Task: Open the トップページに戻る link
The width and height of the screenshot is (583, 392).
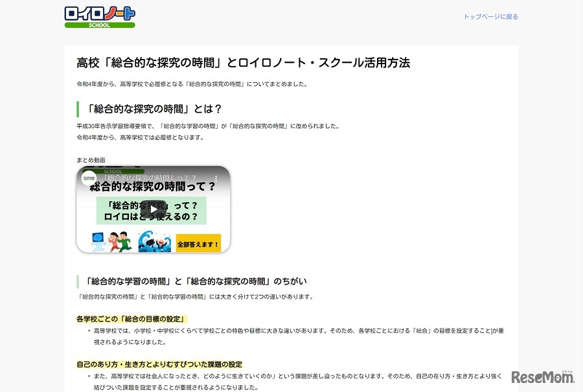Action: click(x=490, y=16)
